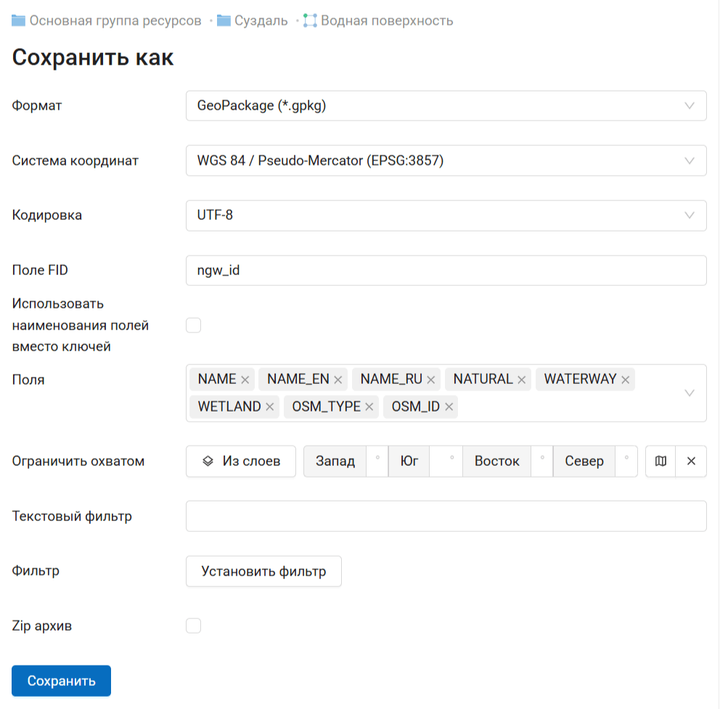
Task: Focus the Текстовый фильтр input field
Action: 446,516
